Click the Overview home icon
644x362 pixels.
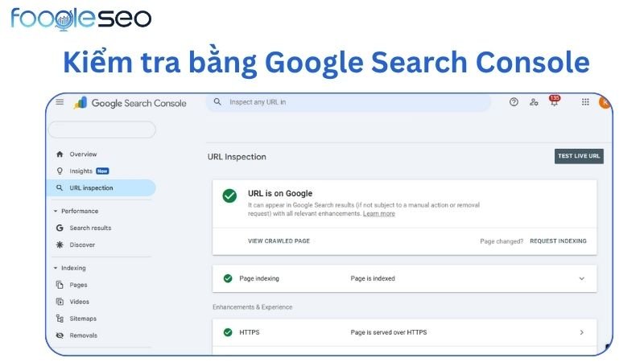[60, 154]
